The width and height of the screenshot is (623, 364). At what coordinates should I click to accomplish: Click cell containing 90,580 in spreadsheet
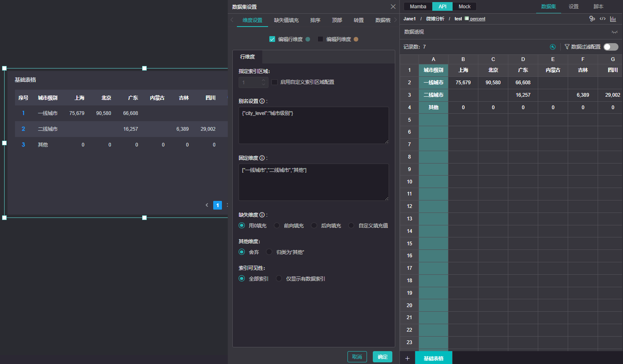click(493, 83)
